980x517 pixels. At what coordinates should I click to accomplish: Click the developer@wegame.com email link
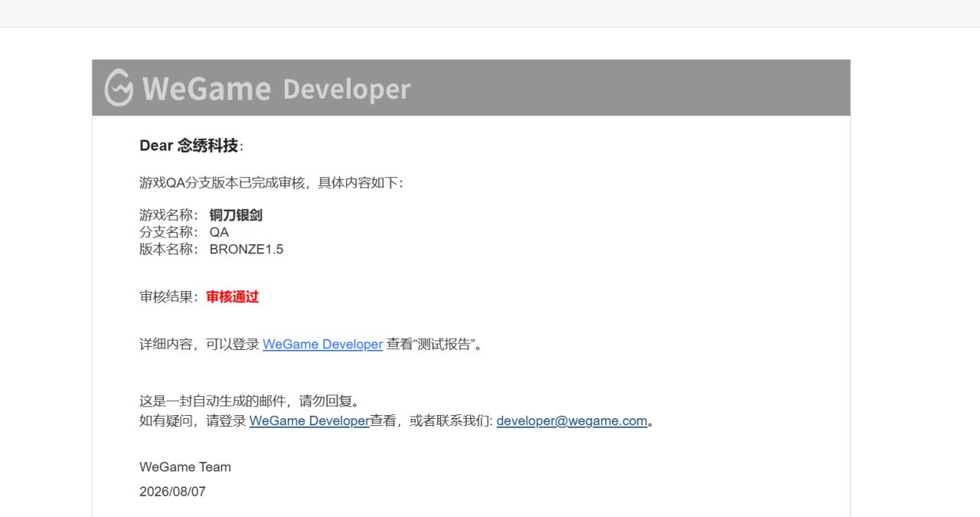pyautogui.click(x=572, y=420)
